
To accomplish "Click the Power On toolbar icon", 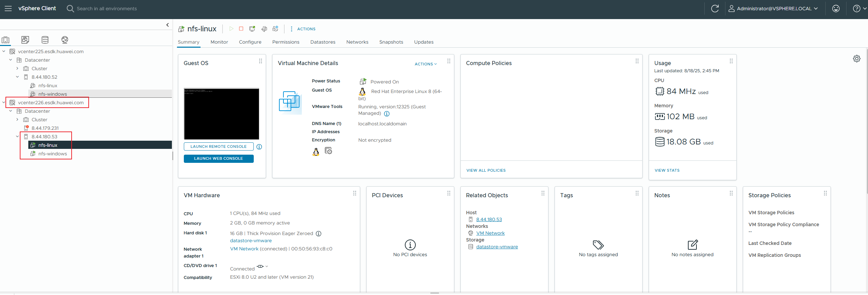I will click(231, 29).
